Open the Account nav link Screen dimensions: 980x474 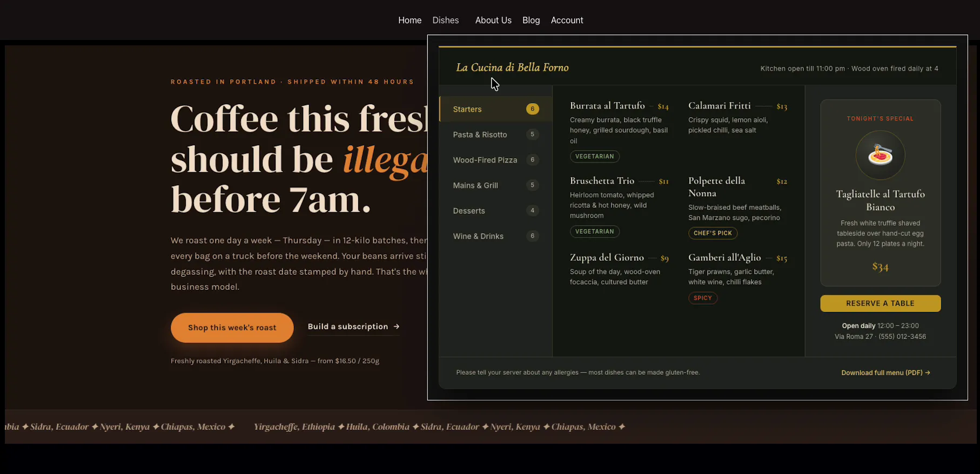(567, 20)
